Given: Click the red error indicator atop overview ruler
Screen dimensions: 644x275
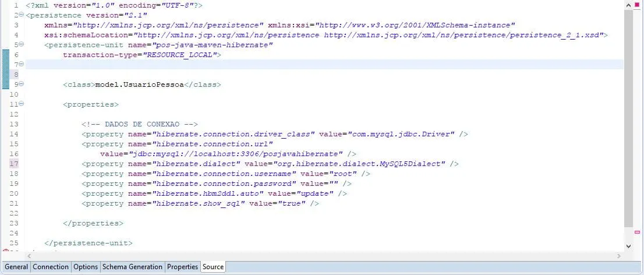Looking at the screenshot, I should pyautogui.click(x=638, y=4).
